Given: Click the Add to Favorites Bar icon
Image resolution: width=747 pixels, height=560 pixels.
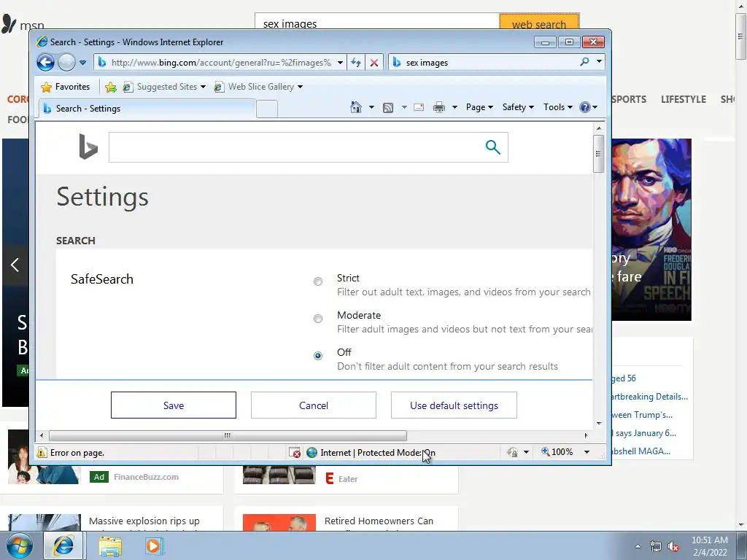Looking at the screenshot, I should (111, 87).
